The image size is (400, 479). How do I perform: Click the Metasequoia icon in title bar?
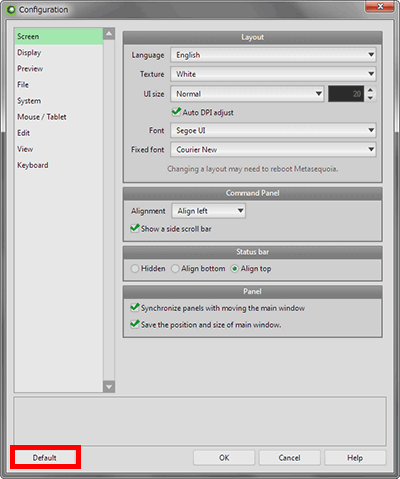(11, 10)
